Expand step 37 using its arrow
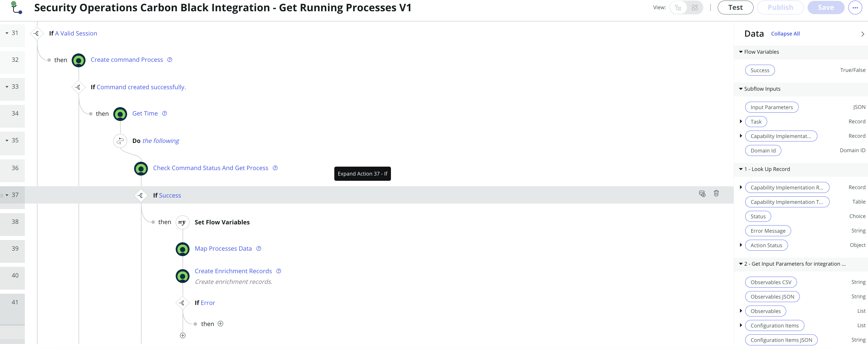 [7, 195]
